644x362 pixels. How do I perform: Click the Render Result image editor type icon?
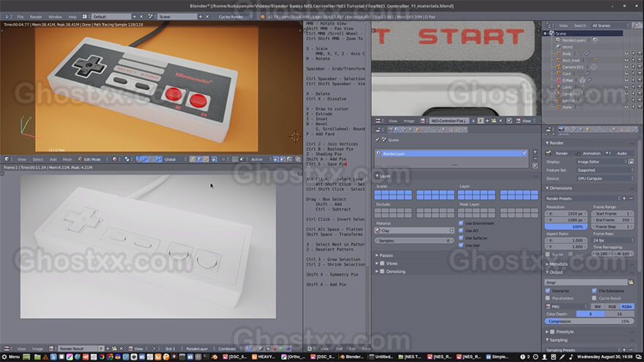(7, 348)
